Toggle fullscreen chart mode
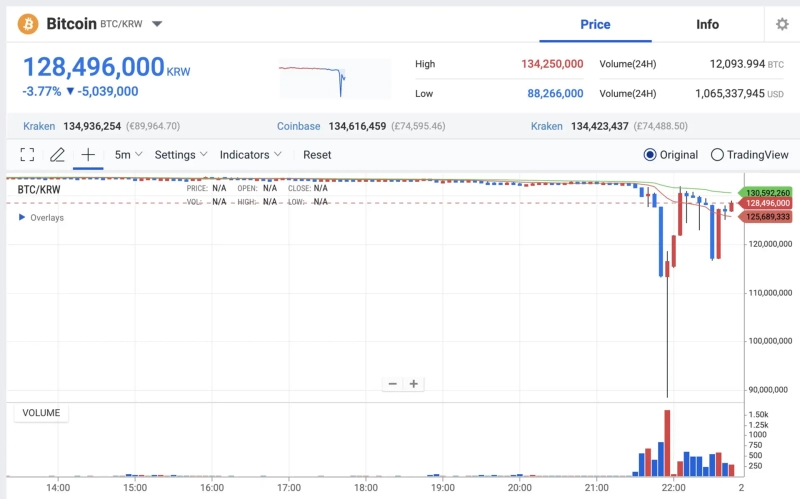 27,155
